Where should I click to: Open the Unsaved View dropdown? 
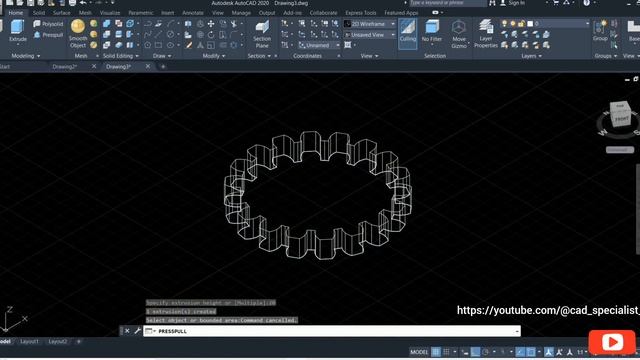click(369, 35)
